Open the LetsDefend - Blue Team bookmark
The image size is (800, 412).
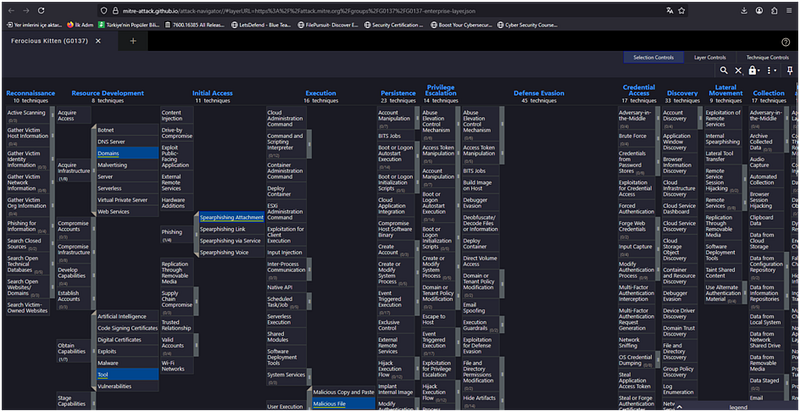click(x=262, y=24)
